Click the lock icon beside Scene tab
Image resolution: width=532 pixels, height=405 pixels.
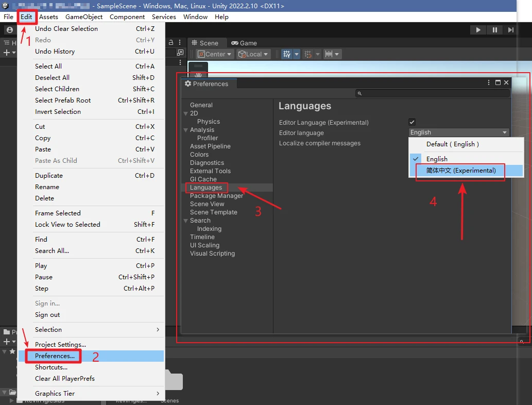(171, 42)
